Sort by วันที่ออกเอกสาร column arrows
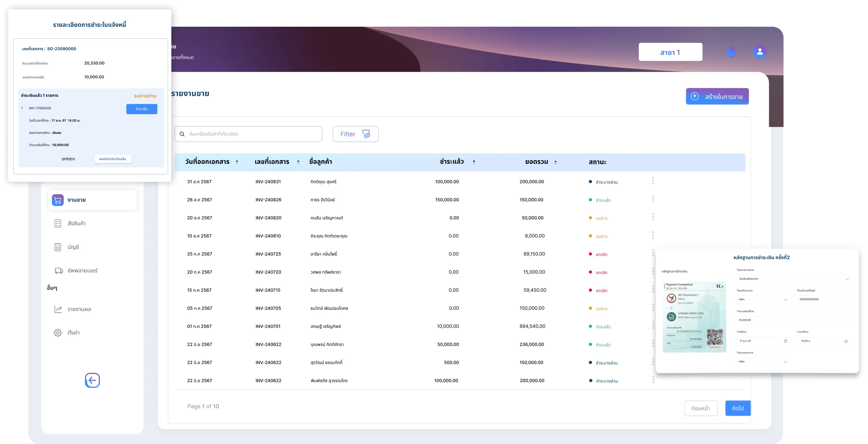The width and height of the screenshot is (868, 444). [x=237, y=162]
